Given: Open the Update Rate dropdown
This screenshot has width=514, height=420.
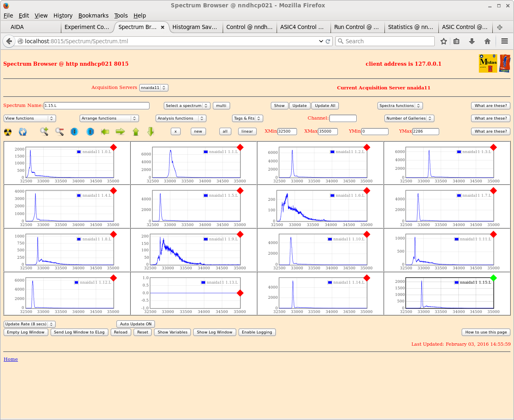Looking at the screenshot, I should [29, 324].
